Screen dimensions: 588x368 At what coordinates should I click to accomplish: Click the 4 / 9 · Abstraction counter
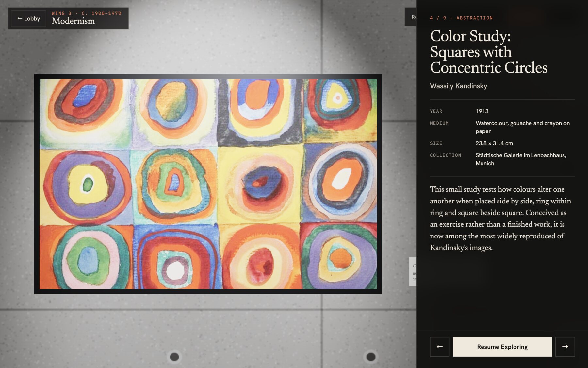tap(461, 18)
